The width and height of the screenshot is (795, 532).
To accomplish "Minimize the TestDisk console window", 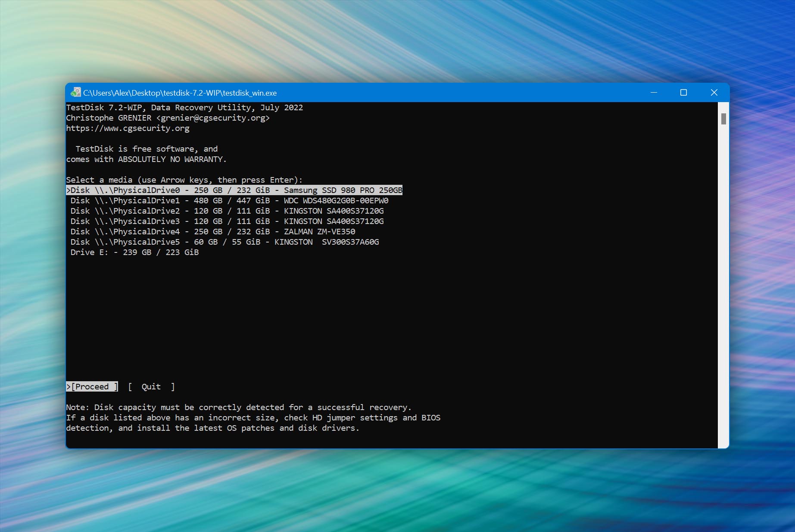I will tap(654, 92).
